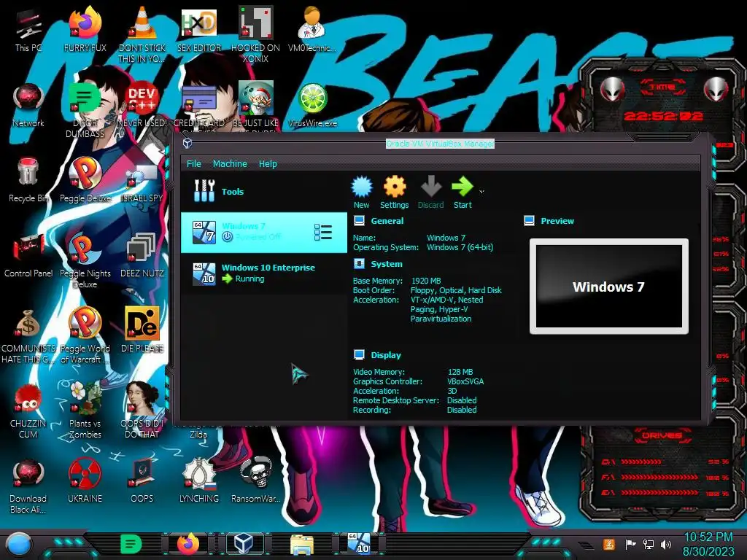This screenshot has height=560, width=747.
Task: Open the Action Center flag tray icon
Action: coord(630,544)
